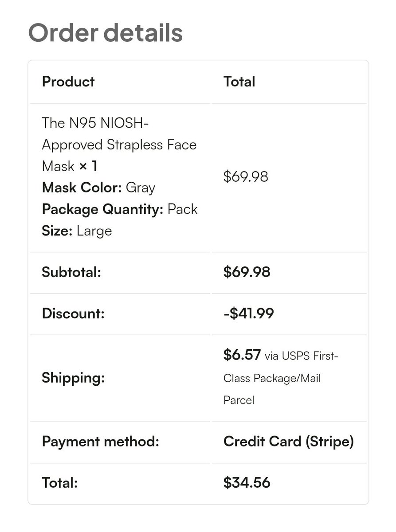The height and width of the screenshot is (532, 396).
Task: Click the Mask Color: Gray text
Action: coord(98,188)
